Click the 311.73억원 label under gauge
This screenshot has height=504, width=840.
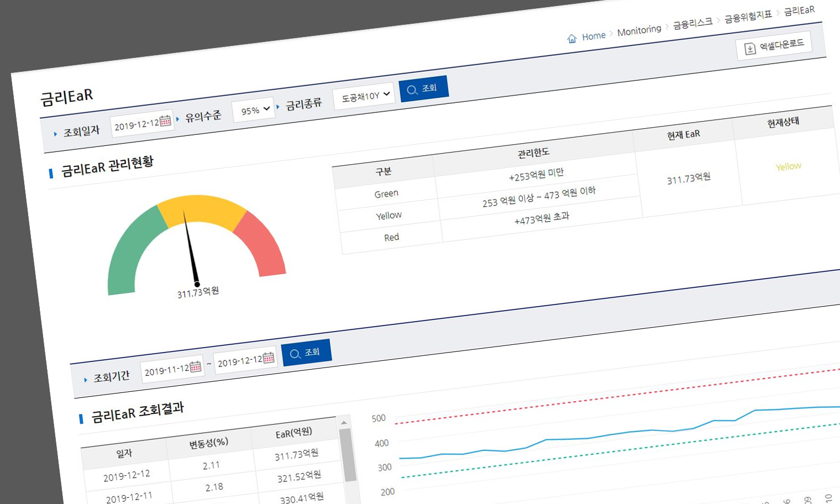pos(198,292)
